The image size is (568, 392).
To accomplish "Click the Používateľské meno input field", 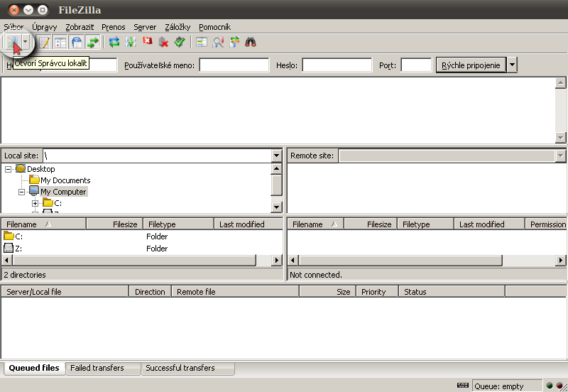I will [x=234, y=65].
